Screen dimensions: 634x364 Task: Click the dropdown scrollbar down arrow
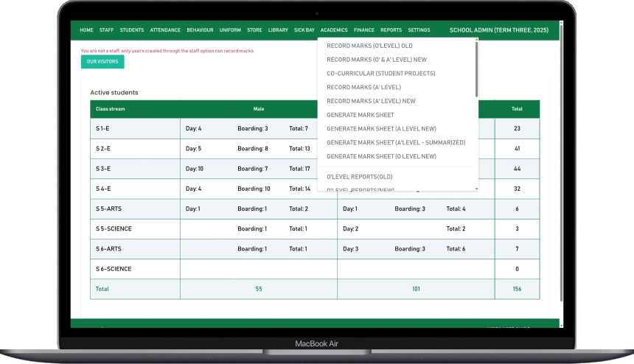476,189
